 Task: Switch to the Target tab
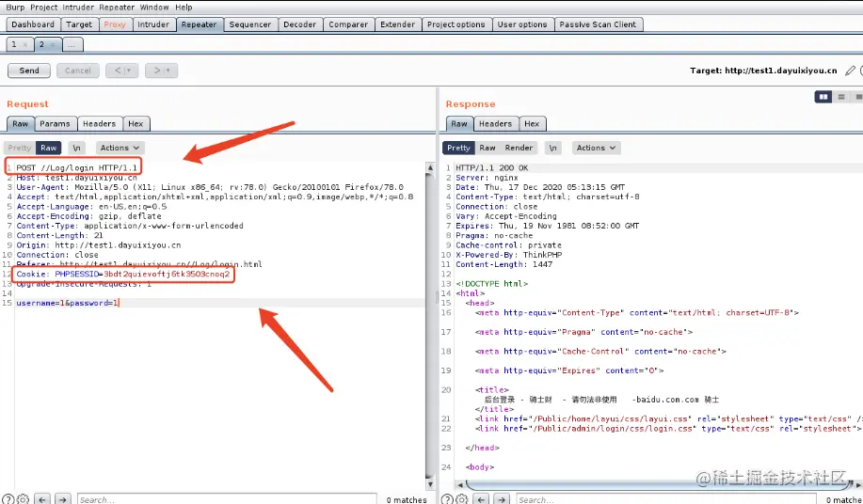coord(79,24)
